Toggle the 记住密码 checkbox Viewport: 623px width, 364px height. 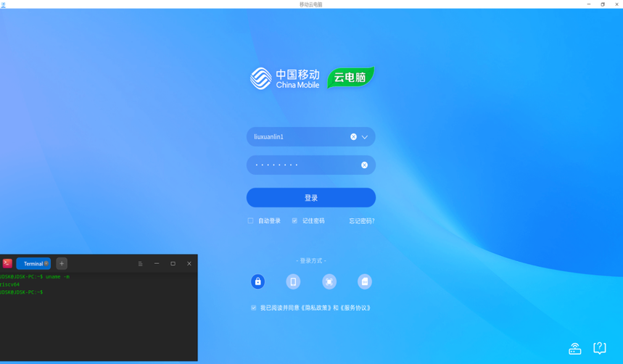click(x=294, y=220)
